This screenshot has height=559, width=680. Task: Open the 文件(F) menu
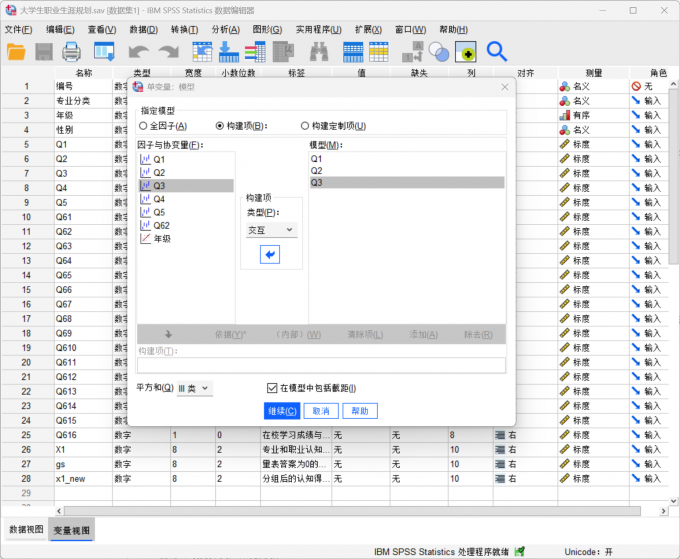19,29
